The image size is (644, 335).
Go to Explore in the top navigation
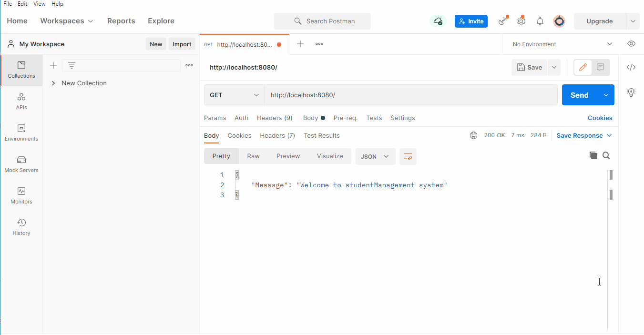coord(161,21)
